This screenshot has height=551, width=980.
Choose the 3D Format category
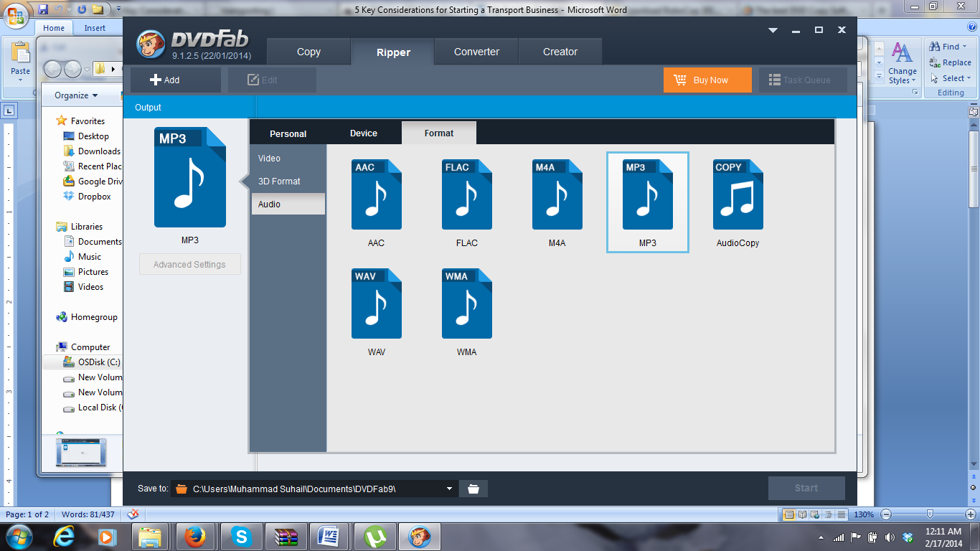click(288, 181)
